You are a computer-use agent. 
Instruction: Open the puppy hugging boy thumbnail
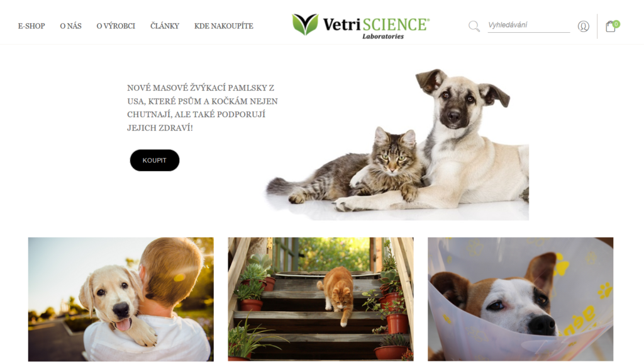click(121, 299)
